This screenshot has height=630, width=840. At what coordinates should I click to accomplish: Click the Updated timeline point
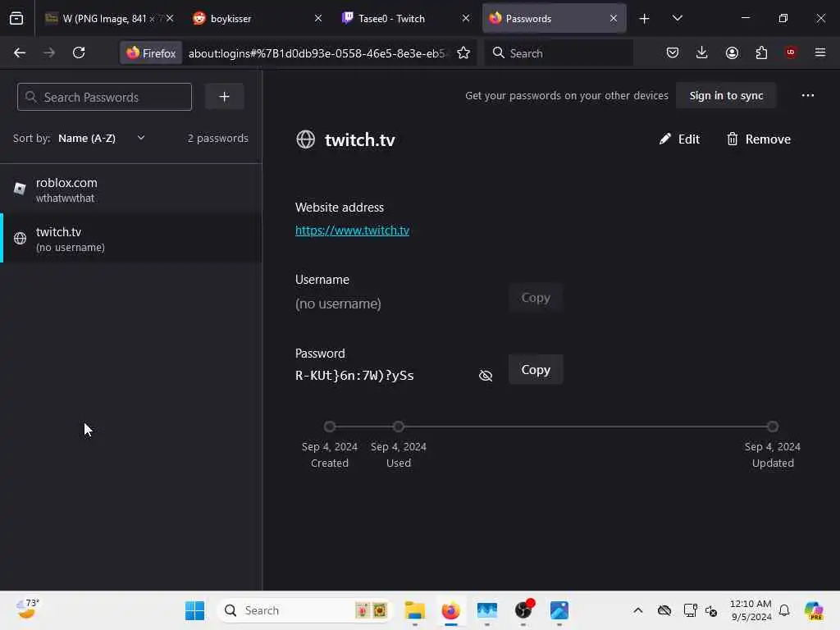tap(772, 427)
